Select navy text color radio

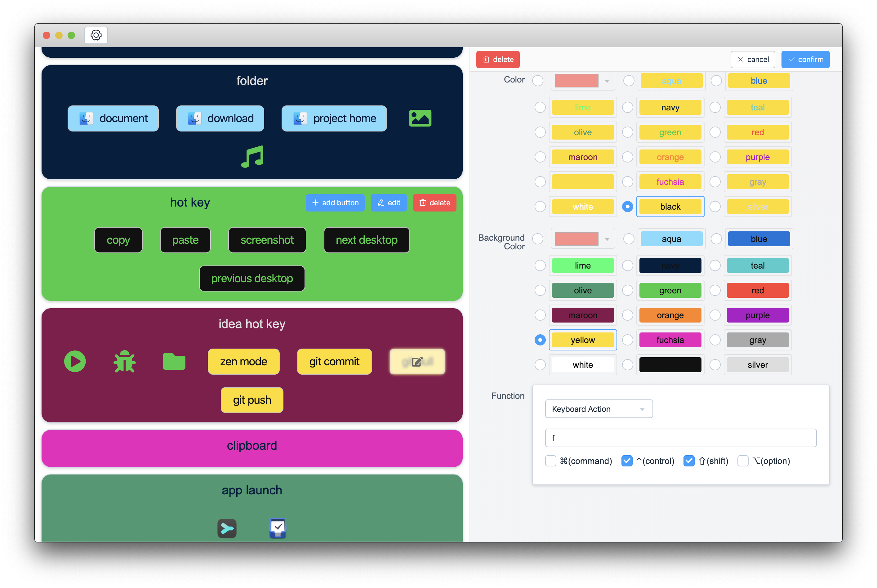[627, 107]
